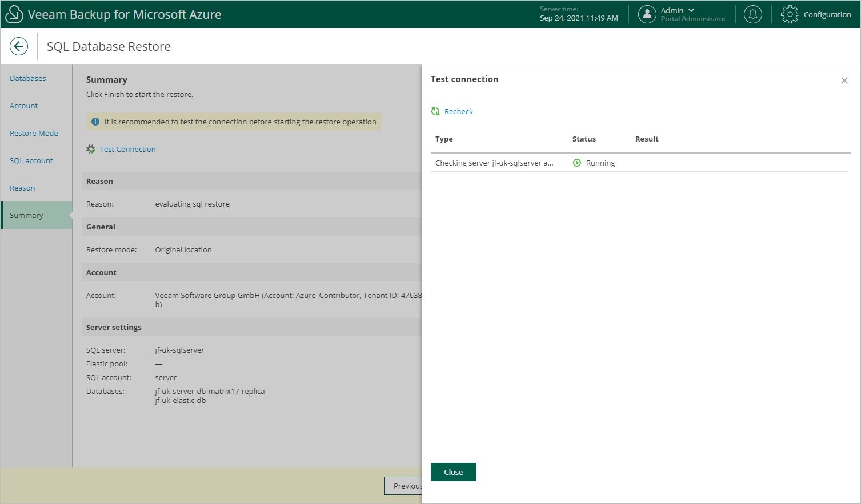Click the Previous button
This screenshot has width=861, height=504.
[x=403, y=486]
